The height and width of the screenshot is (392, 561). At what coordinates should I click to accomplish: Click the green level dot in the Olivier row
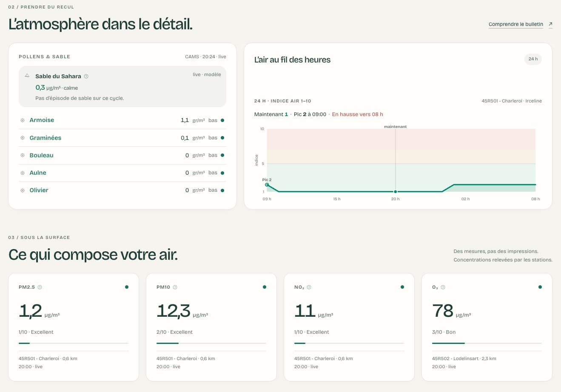[222, 190]
